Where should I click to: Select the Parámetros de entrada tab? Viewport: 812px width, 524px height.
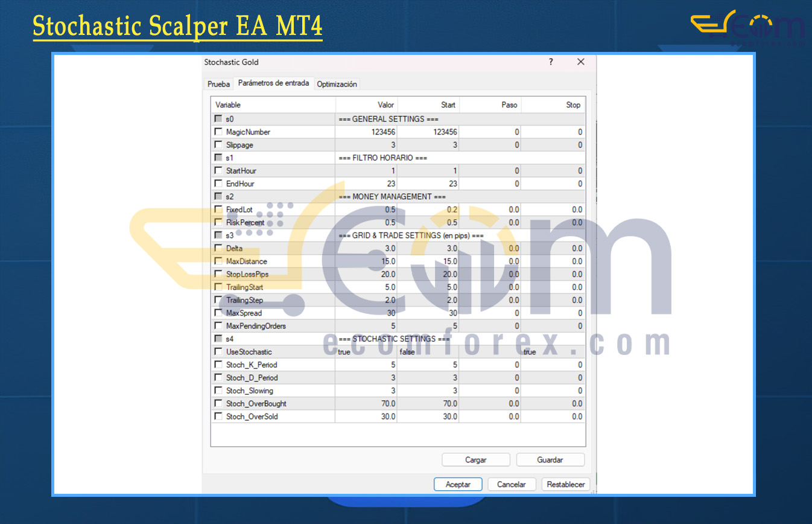(273, 83)
